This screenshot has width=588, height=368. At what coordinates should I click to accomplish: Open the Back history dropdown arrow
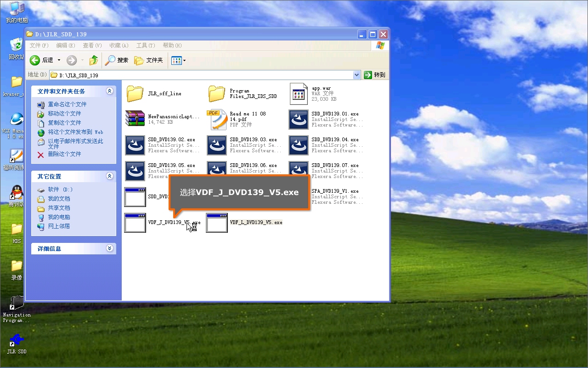pos(59,60)
